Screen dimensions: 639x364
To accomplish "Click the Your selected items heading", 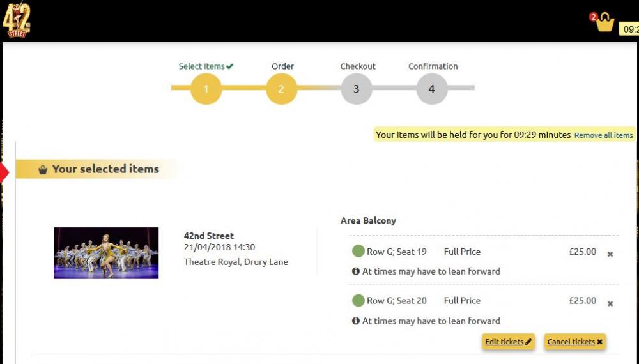I will [x=105, y=169].
